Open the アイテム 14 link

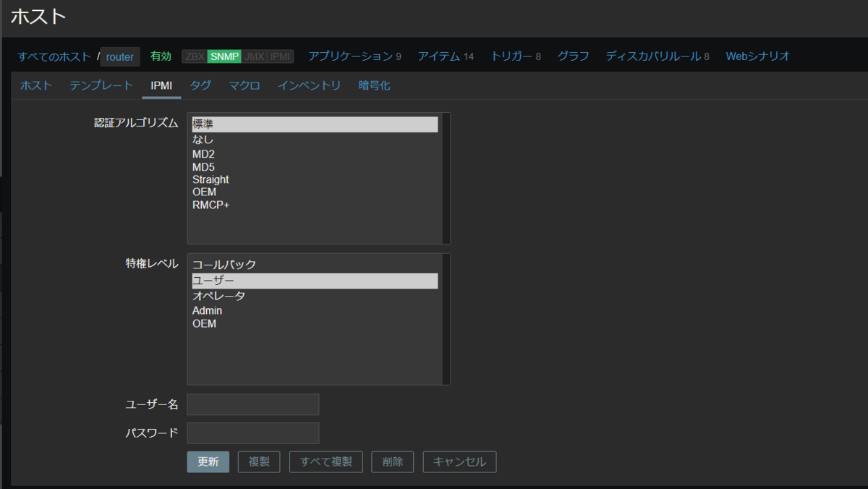pos(448,55)
